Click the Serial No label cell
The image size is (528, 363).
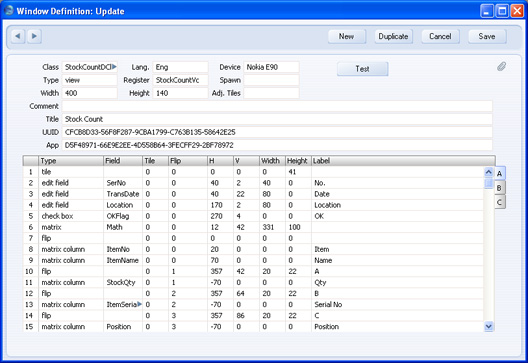coord(398,304)
